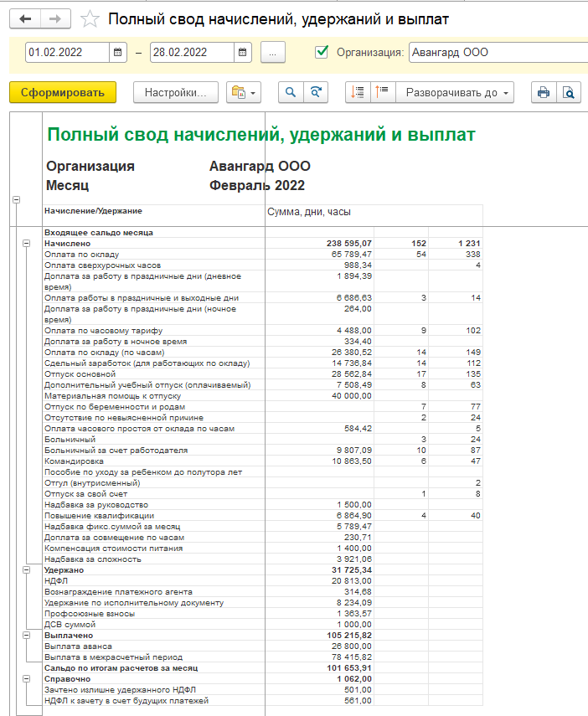Screen dimensions: 588x716
Task: Open print preview
Action: [x=569, y=92]
